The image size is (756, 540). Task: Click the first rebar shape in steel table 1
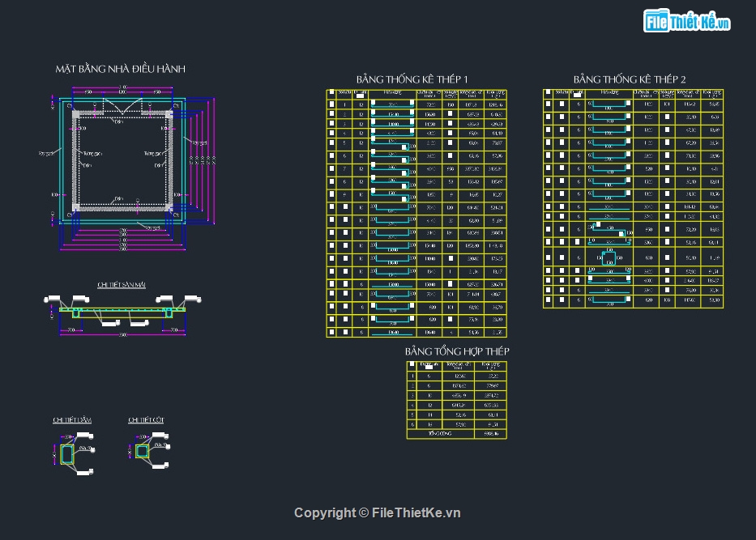point(393,105)
